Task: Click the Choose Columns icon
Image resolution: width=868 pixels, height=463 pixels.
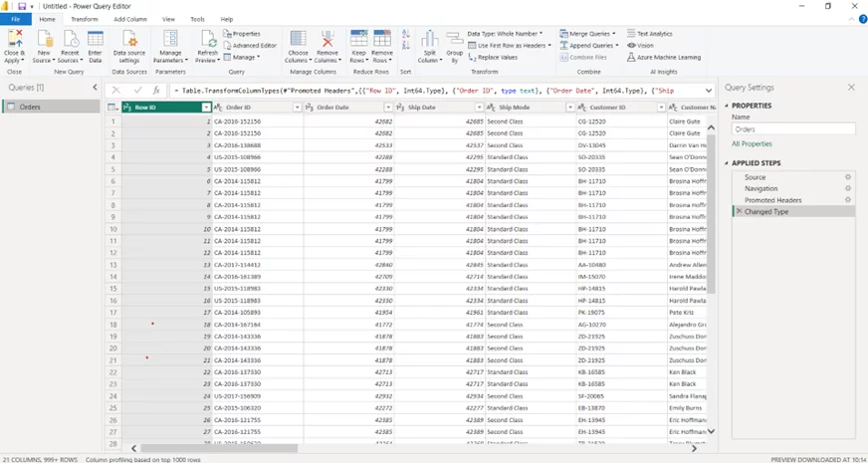Action: (x=298, y=39)
